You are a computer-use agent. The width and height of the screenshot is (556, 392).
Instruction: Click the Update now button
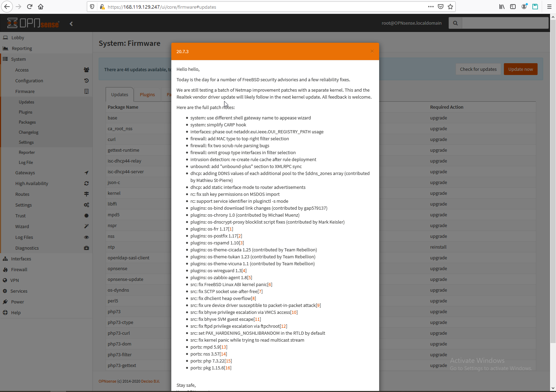pos(521,69)
